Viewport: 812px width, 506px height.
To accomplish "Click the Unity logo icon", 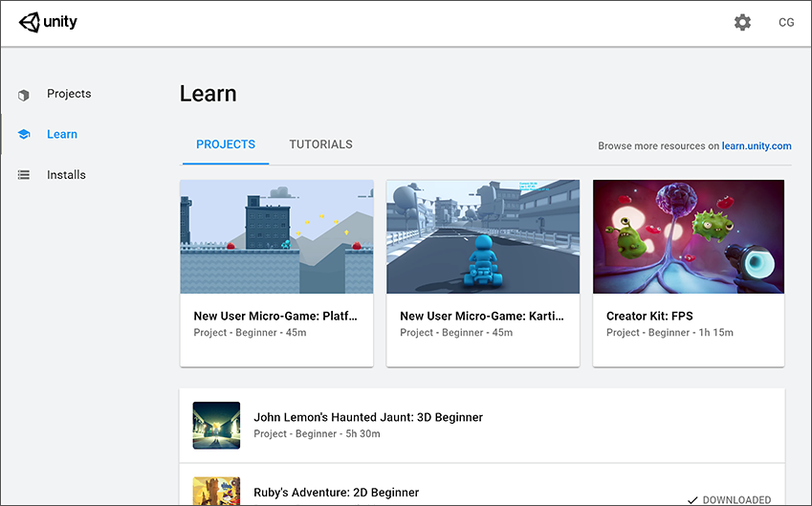I will tap(30, 22).
